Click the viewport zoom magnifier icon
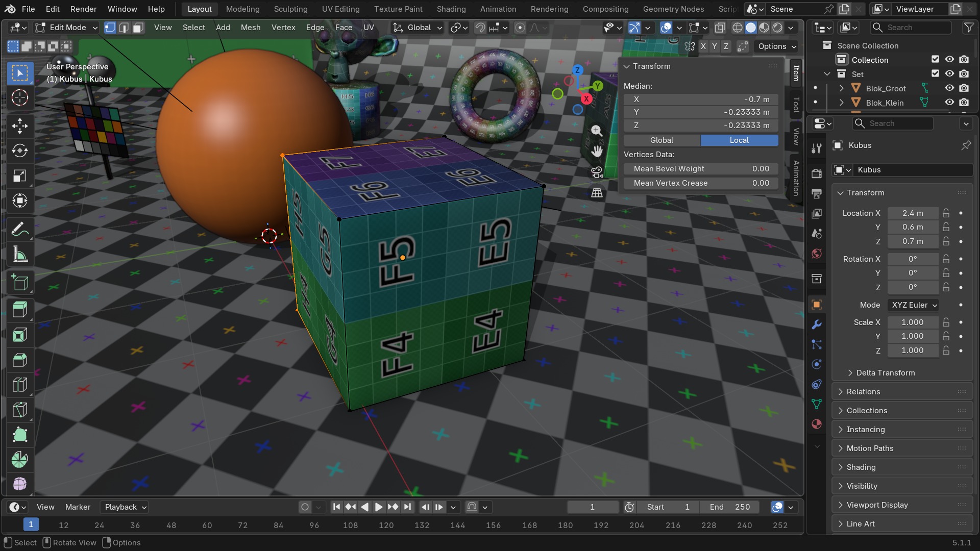 click(596, 131)
